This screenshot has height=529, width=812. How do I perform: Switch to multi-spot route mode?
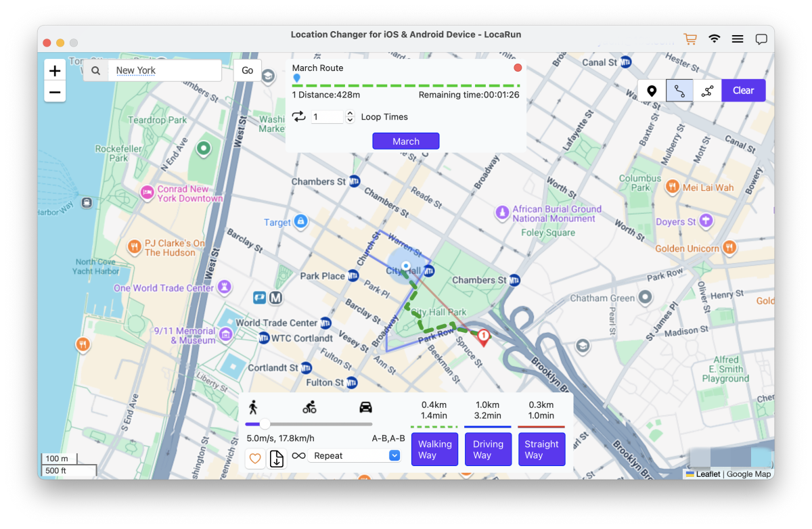707,91
